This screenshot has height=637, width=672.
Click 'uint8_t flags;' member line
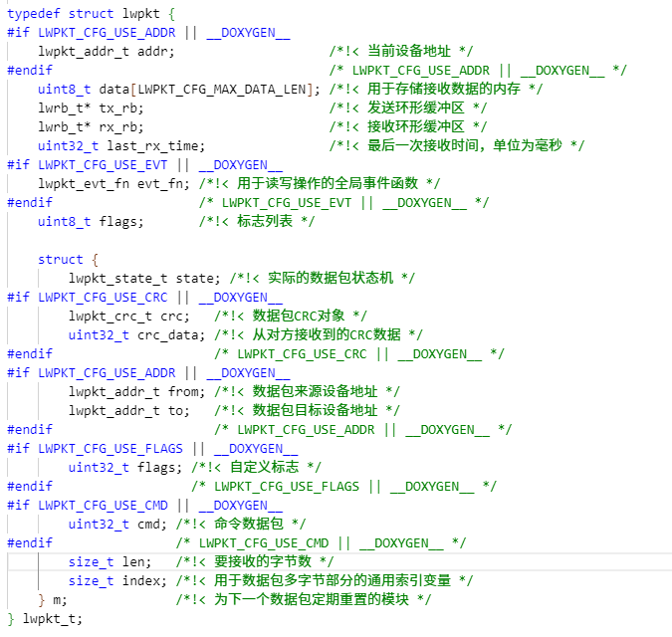(x=91, y=222)
